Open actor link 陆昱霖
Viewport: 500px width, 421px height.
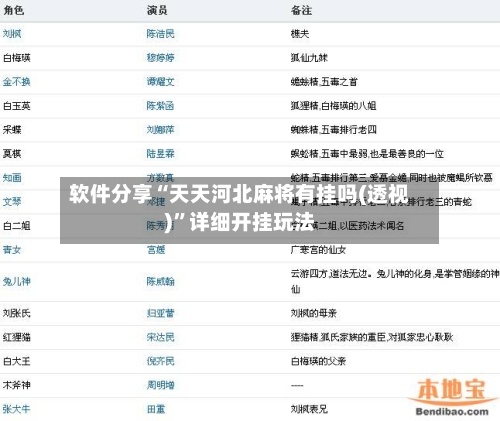160,154
